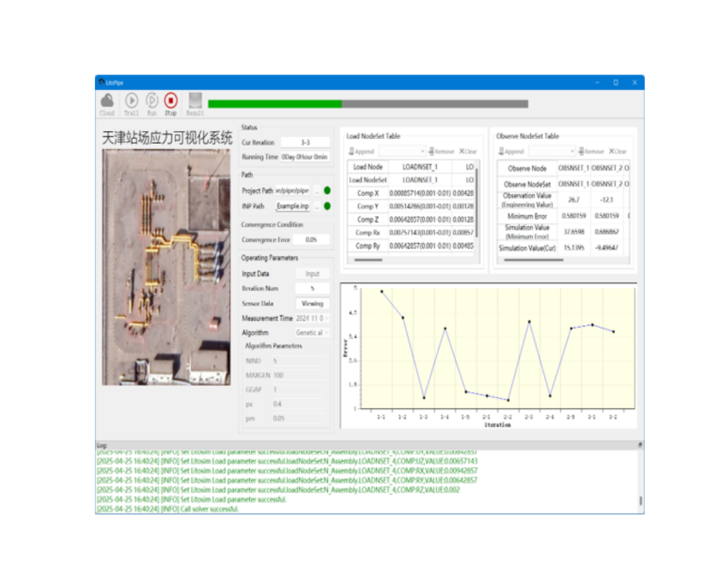The width and height of the screenshot is (728, 582).
Task: Click the log panel scrollbar
Action: tap(641, 501)
